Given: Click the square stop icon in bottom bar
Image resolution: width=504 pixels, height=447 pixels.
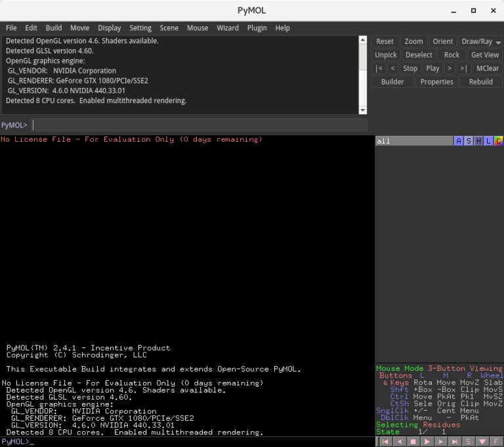Looking at the screenshot, I should (x=413, y=442).
